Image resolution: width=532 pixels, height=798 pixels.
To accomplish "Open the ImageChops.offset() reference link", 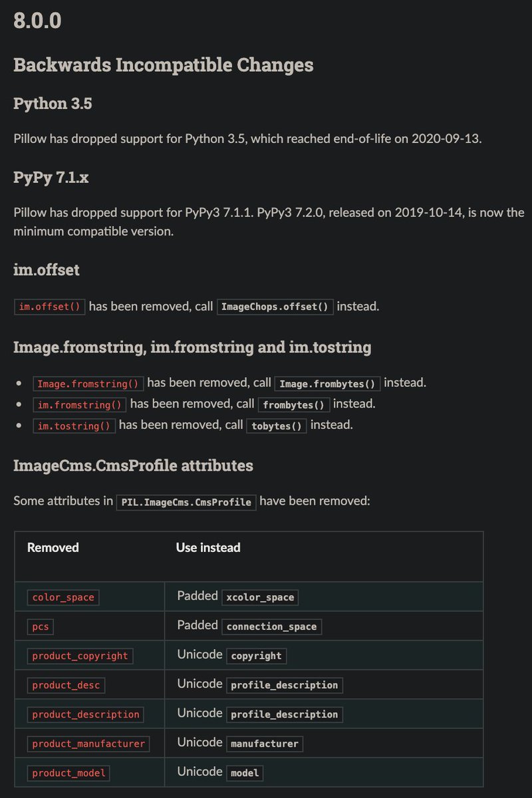I will [x=275, y=307].
